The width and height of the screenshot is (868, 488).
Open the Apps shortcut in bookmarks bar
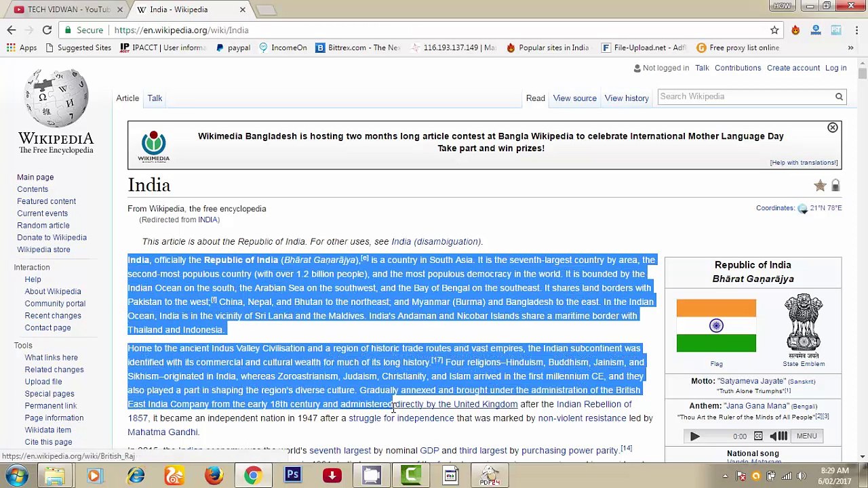pyautogui.click(x=22, y=47)
